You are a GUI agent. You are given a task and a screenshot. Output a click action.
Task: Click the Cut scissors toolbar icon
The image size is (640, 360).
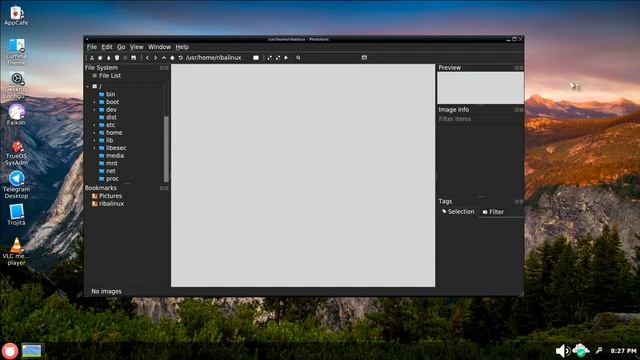tap(92, 58)
